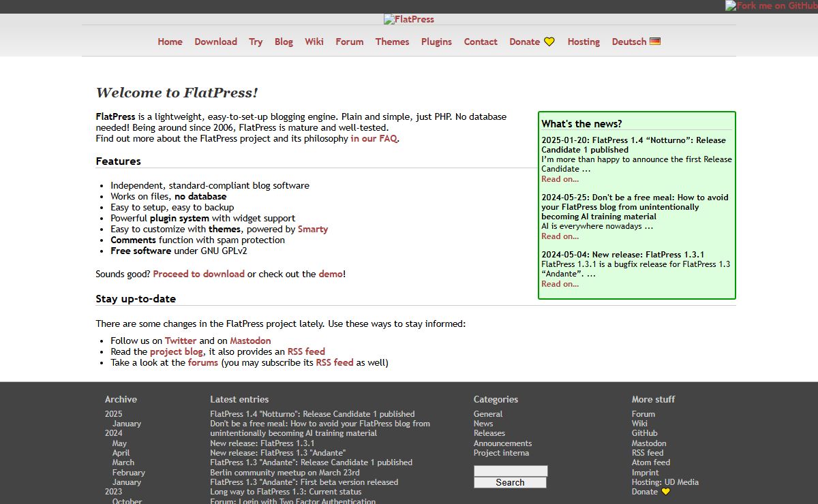Open latest entry "New release: FlatPress 1.3.1"
Image resolution: width=818 pixels, height=504 pixels.
[262, 443]
